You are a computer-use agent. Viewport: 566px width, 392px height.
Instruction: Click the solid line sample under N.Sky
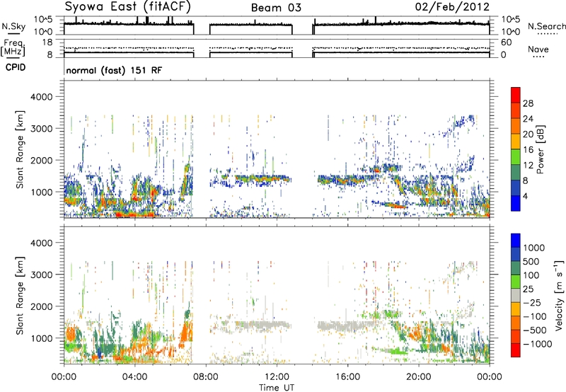[13, 34]
